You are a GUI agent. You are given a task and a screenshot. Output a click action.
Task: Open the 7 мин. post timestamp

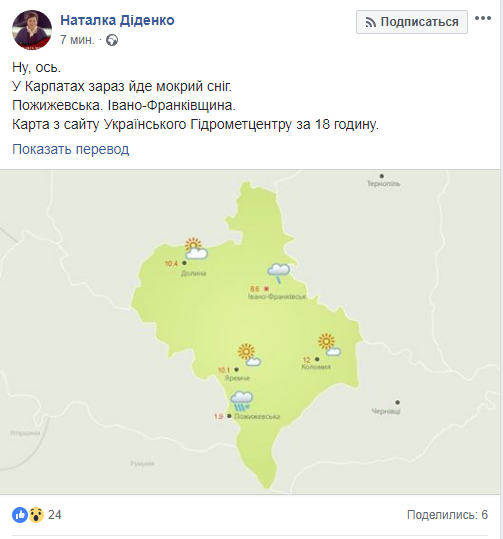point(77,40)
